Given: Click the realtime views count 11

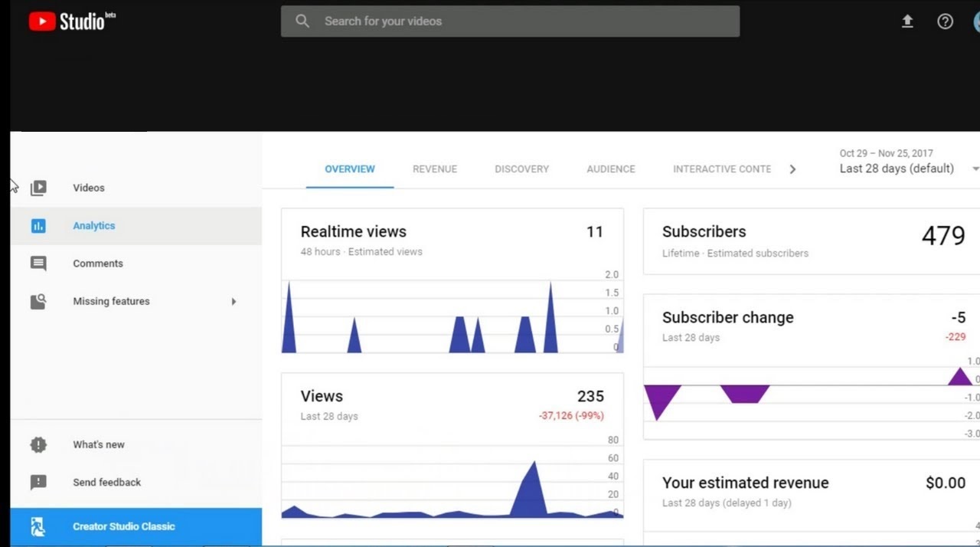Looking at the screenshot, I should 595,231.
